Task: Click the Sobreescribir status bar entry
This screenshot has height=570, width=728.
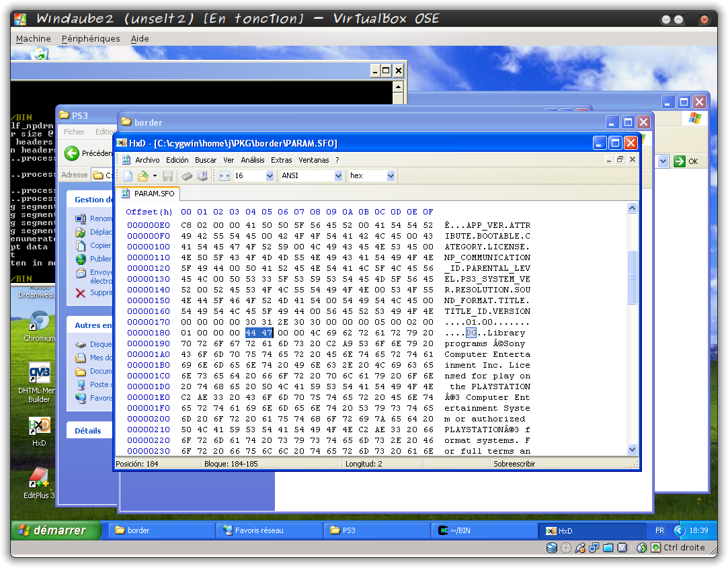Action: [x=514, y=464]
